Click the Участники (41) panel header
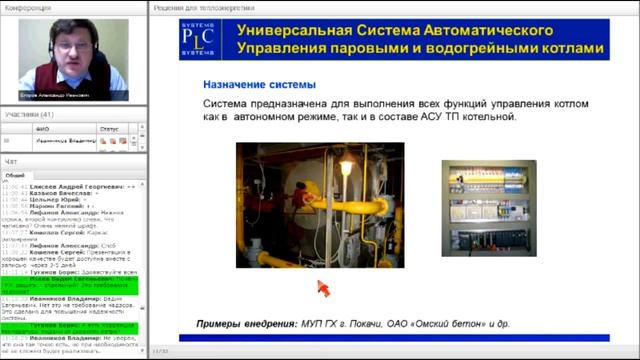The height and width of the screenshot is (360, 640). click(73, 115)
